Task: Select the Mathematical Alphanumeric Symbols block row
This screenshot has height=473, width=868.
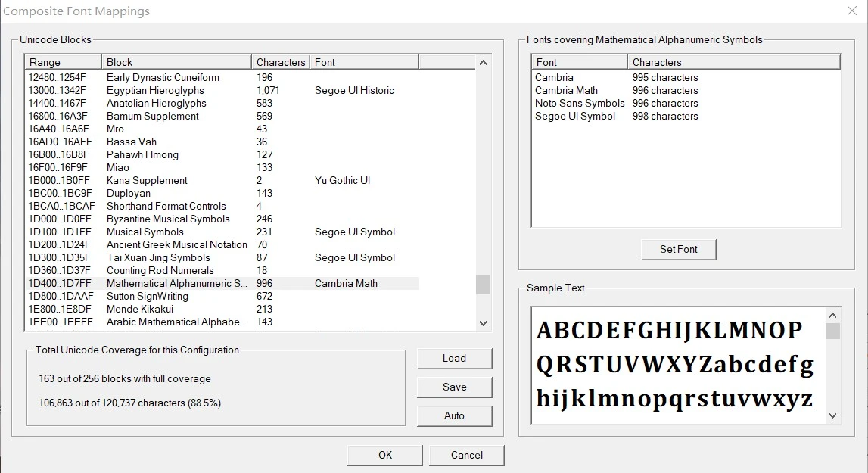Action: coord(222,284)
